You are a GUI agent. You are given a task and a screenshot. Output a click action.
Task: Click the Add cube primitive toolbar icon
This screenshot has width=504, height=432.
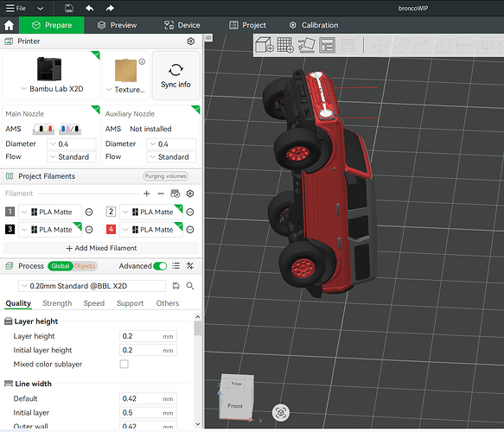click(x=265, y=45)
